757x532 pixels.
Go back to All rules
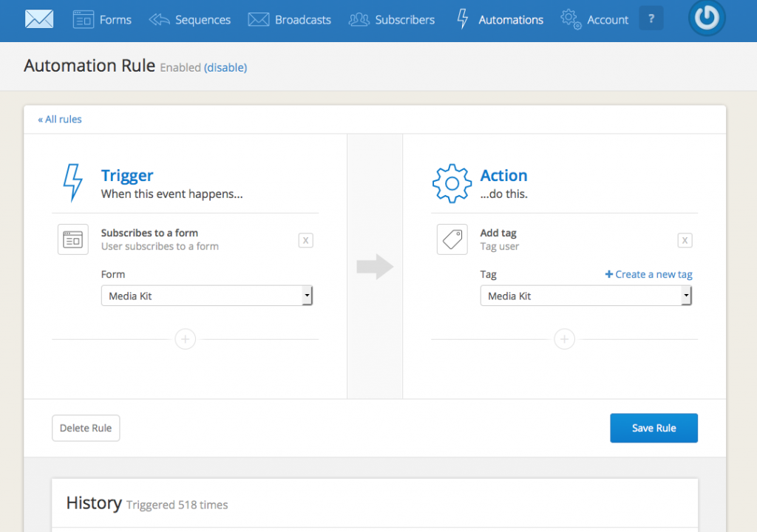[x=60, y=119]
